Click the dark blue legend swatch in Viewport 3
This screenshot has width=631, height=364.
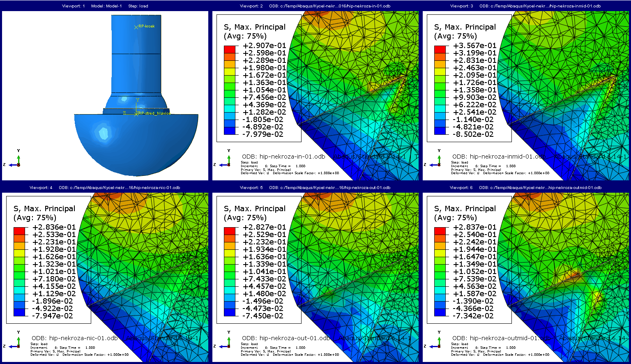[x=440, y=131]
